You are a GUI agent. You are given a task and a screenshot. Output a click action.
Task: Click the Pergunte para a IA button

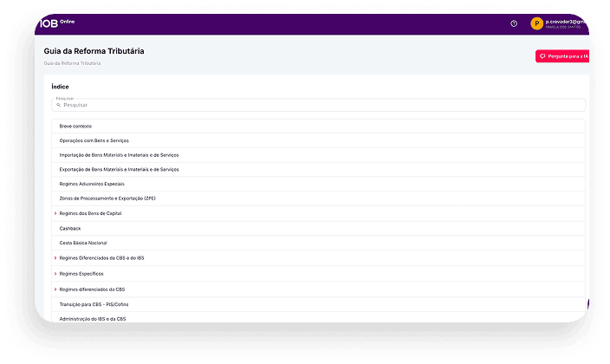click(562, 56)
